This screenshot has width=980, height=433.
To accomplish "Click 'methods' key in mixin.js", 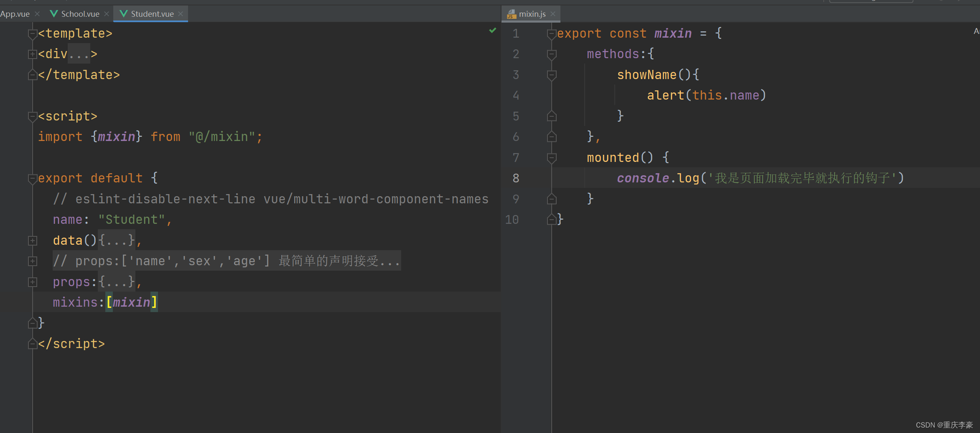I will point(613,54).
